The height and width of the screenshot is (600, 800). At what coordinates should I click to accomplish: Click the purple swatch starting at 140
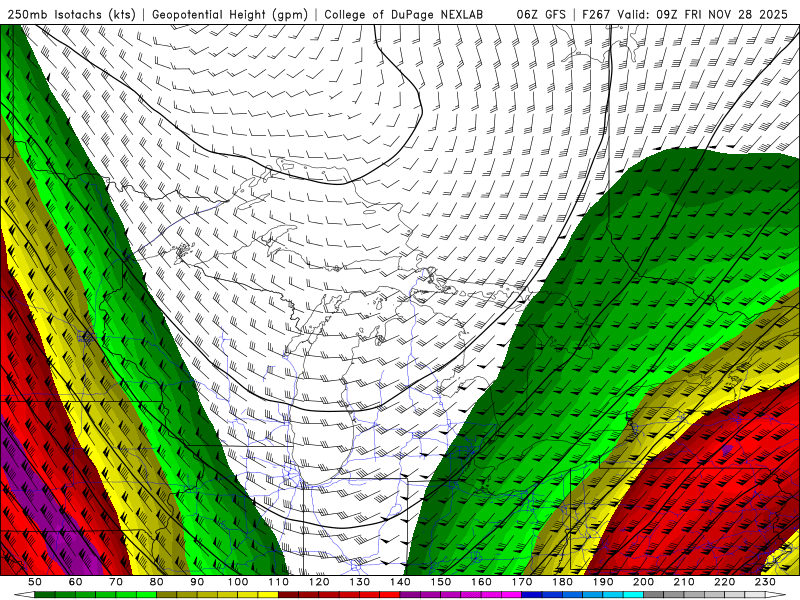pyautogui.click(x=410, y=594)
